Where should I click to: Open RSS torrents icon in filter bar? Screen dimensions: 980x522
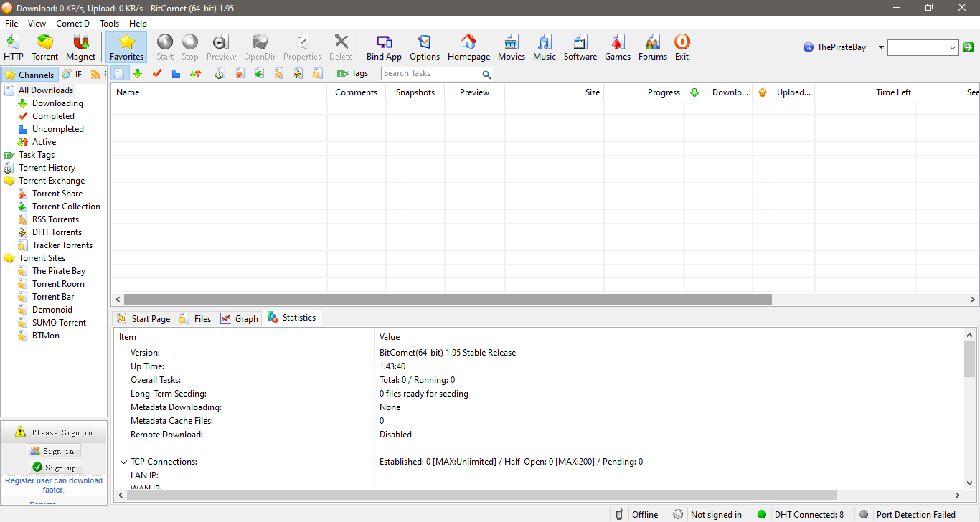[x=278, y=73]
